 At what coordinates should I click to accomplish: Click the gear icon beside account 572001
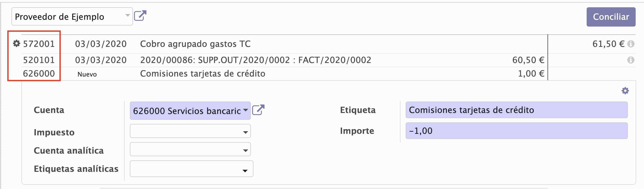coord(17,43)
